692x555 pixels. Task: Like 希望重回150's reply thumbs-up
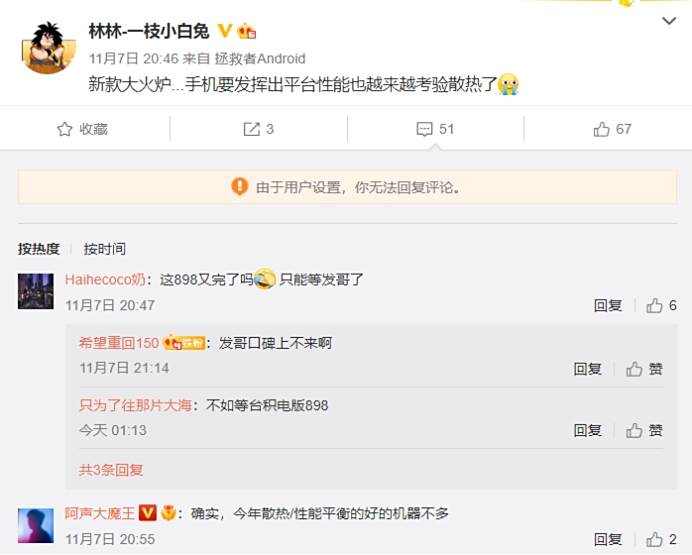(x=634, y=369)
